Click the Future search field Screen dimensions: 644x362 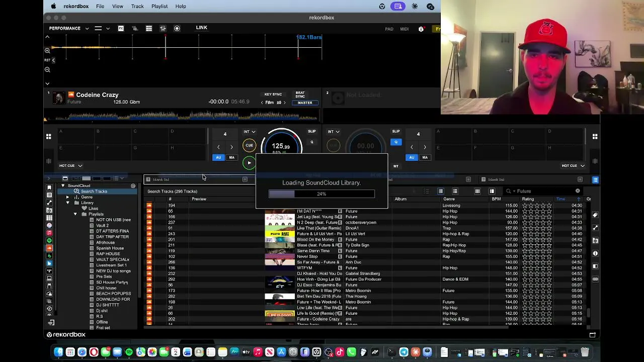coord(543,191)
